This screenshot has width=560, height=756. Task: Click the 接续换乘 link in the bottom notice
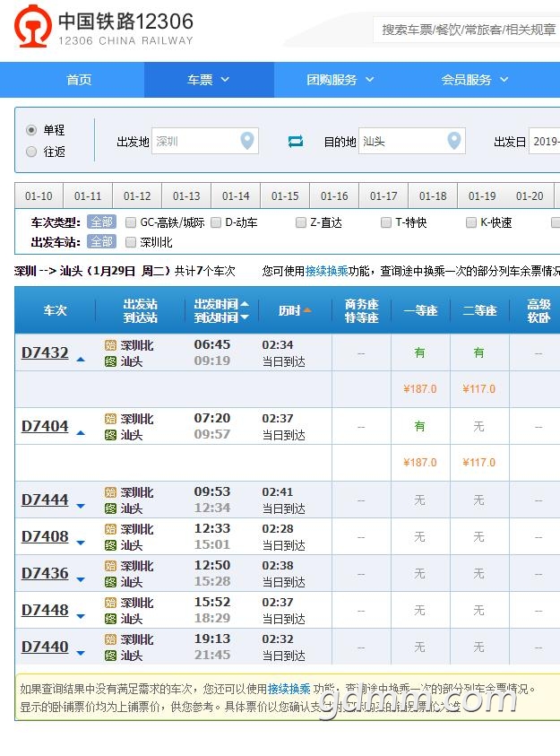(x=289, y=689)
